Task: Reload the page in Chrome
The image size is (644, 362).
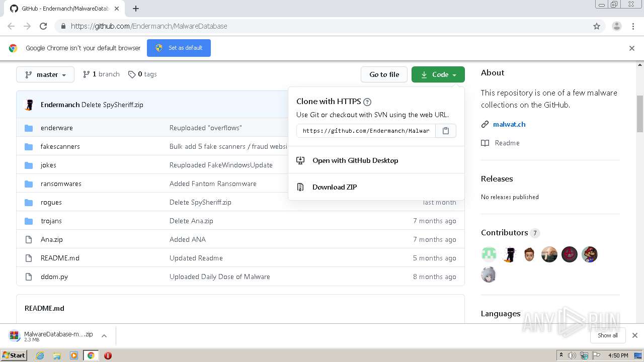Action: click(x=43, y=26)
